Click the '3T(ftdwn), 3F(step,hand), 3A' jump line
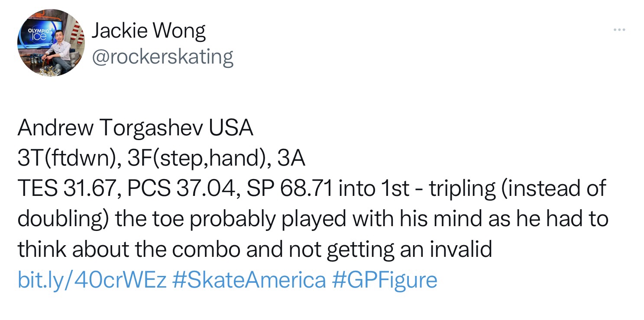This screenshot has height=320, width=644. click(x=162, y=159)
